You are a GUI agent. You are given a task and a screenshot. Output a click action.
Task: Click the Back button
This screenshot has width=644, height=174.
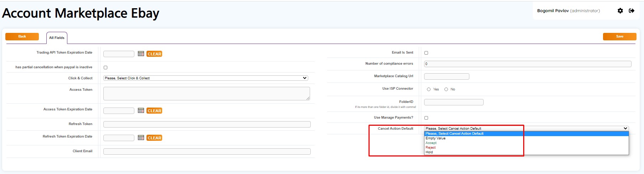tap(22, 36)
